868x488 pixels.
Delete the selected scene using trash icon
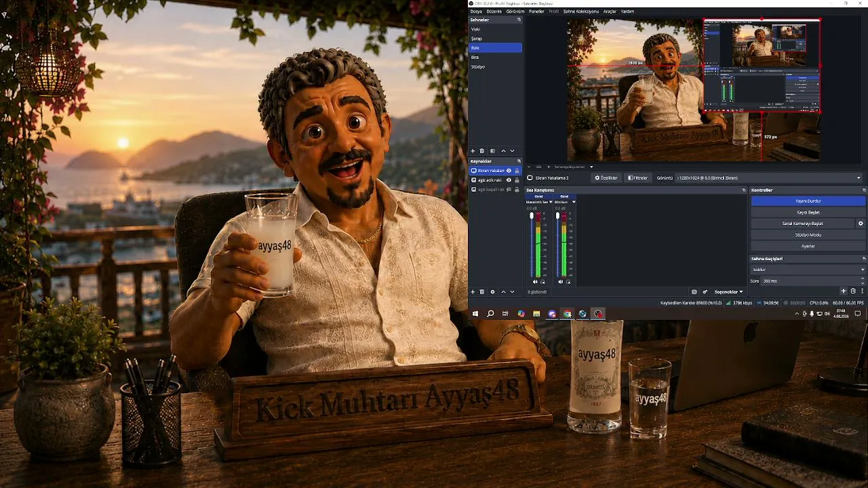[481, 150]
